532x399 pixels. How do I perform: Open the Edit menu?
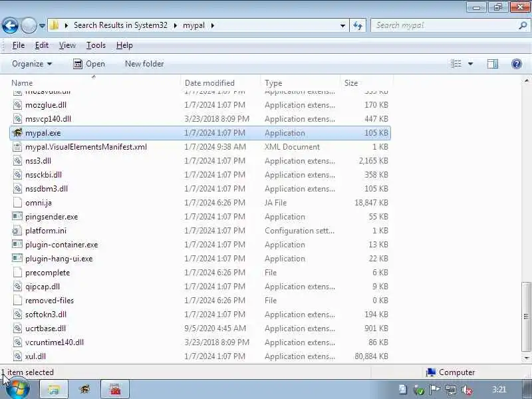pos(42,45)
